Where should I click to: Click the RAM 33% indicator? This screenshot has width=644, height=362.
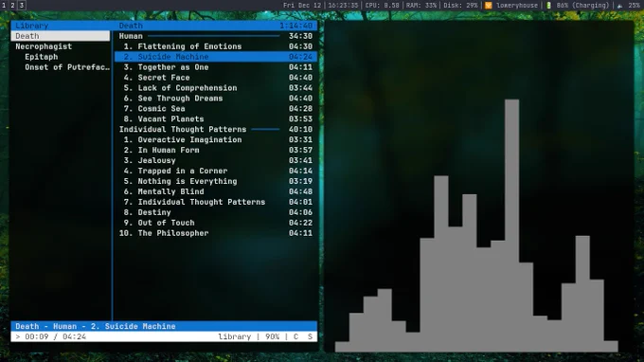[421, 6]
